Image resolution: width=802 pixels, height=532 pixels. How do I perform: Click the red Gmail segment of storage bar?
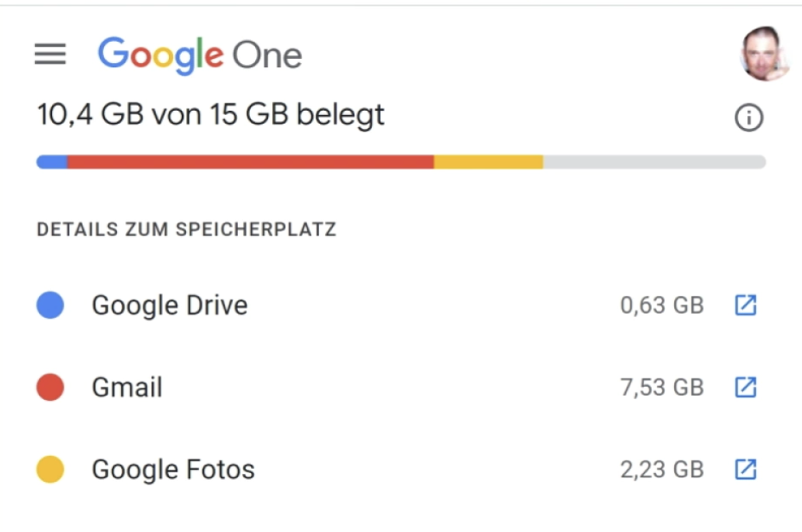coord(250,162)
